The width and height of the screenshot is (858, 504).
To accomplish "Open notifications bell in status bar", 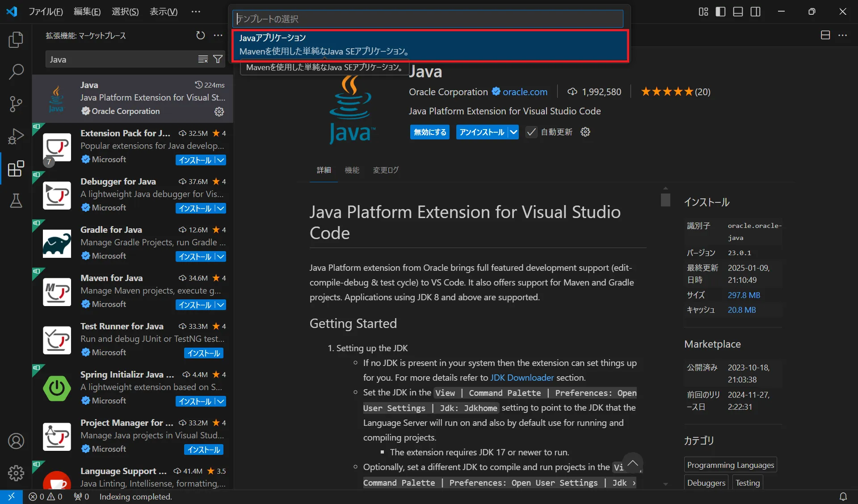I will pyautogui.click(x=843, y=496).
